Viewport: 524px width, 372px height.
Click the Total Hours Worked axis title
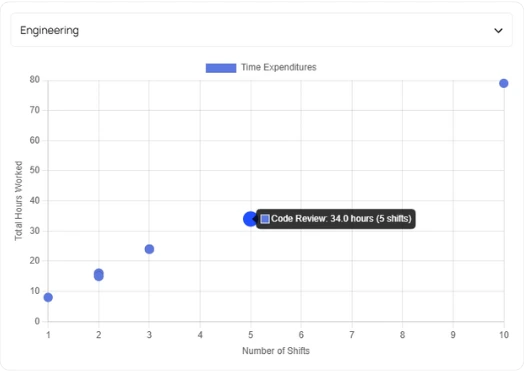pos(18,201)
